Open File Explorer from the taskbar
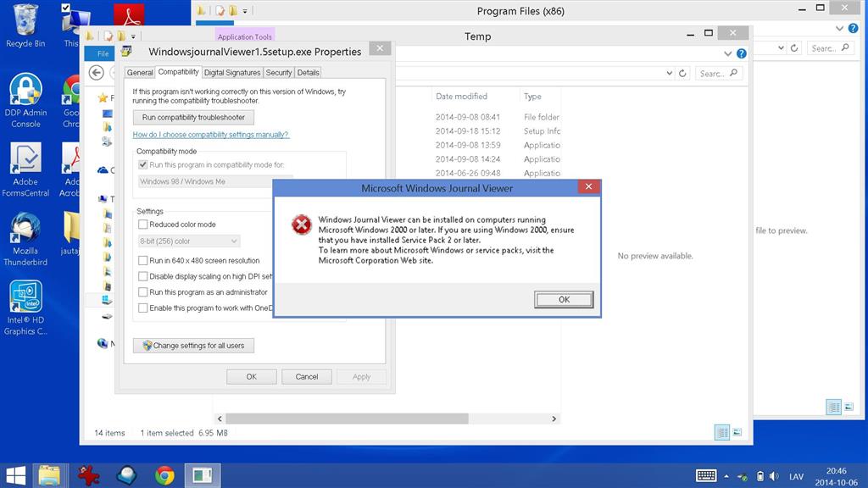Screen dimensions: 868x488 point(50,475)
